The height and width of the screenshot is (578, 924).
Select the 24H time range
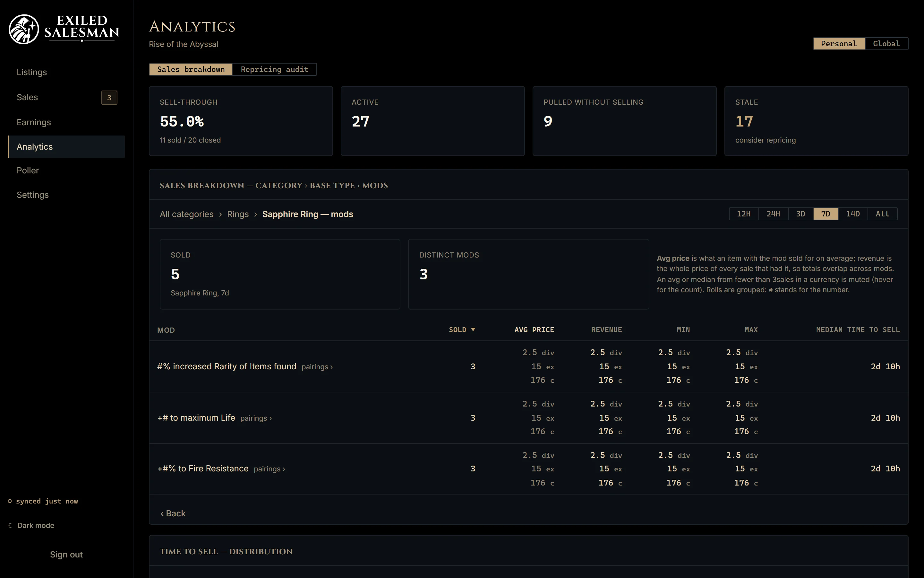pos(773,214)
